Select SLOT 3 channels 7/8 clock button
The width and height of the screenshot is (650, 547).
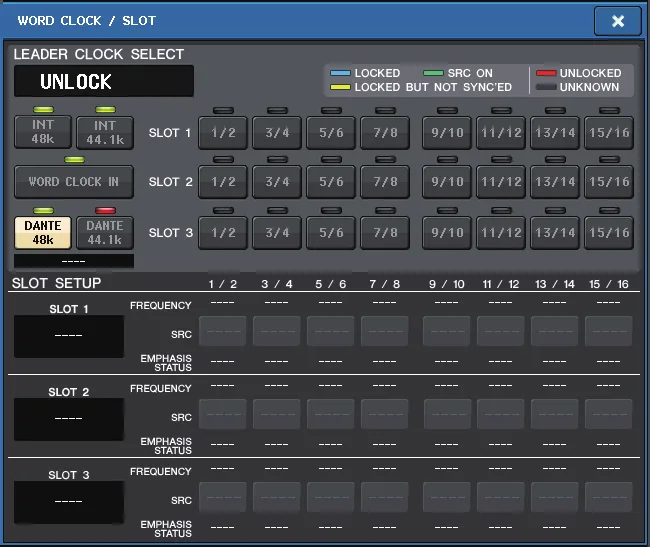(385, 233)
